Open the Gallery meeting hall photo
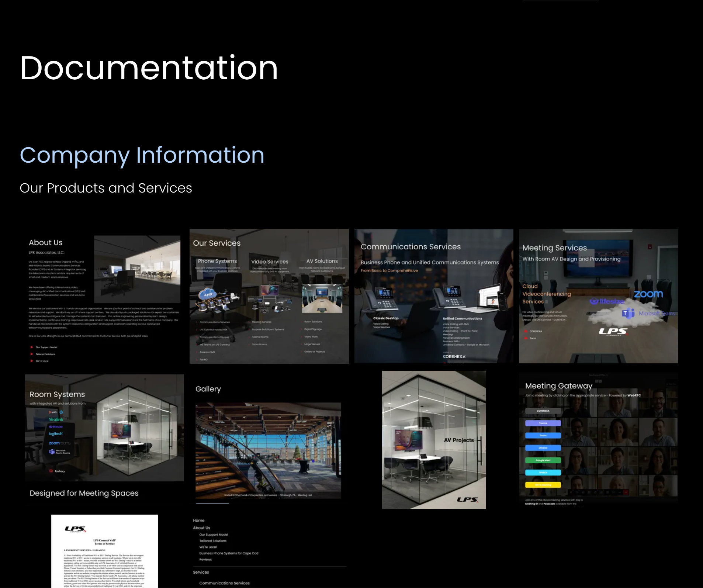703x588 pixels. 268,450
